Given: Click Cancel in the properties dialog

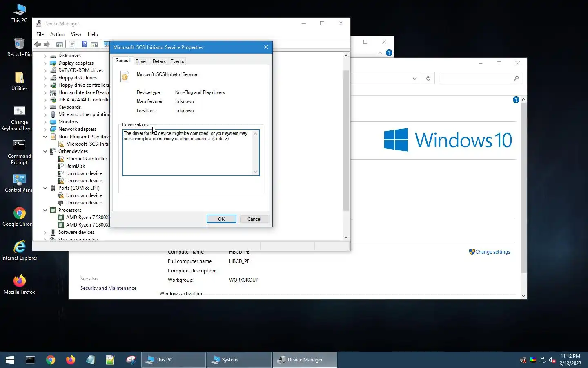Looking at the screenshot, I should coord(254,219).
